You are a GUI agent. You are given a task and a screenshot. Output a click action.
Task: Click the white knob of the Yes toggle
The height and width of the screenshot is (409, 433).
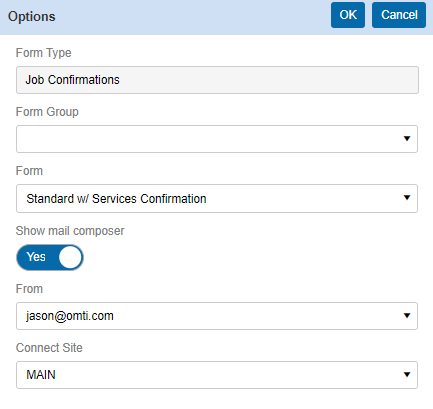(x=70, y=257)
